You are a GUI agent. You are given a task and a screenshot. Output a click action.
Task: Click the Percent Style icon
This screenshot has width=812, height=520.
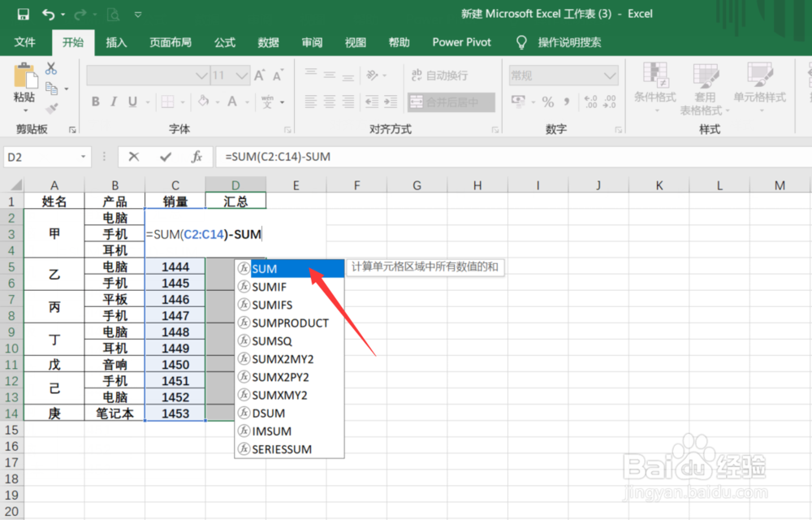(548, 102)
